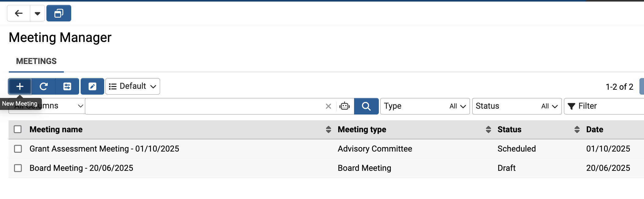The height and width of the screenshot is (199, 644).
Task: Open the back history dropdown caret
Action: click(x=38, y=13)
